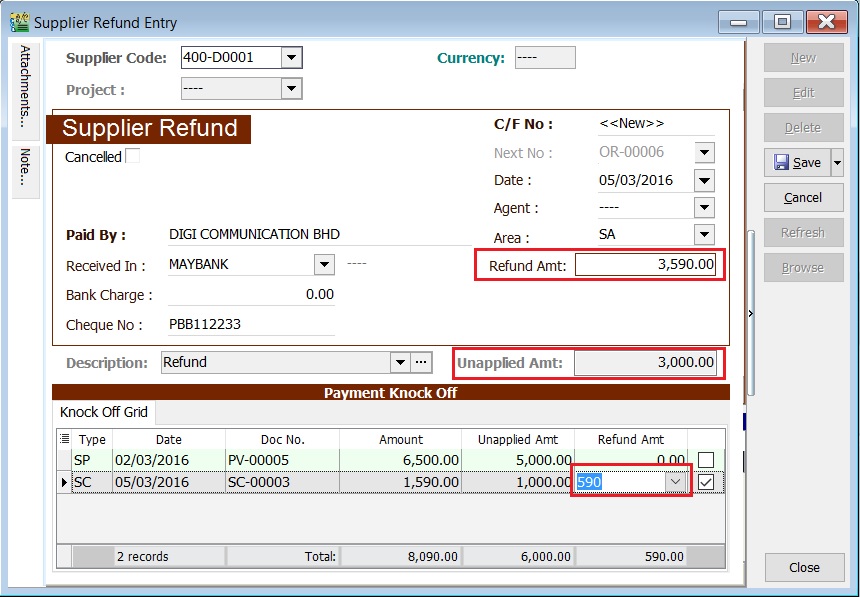
Task: Click the side panel collapse arrow splitter
Action: pos(751,313)
